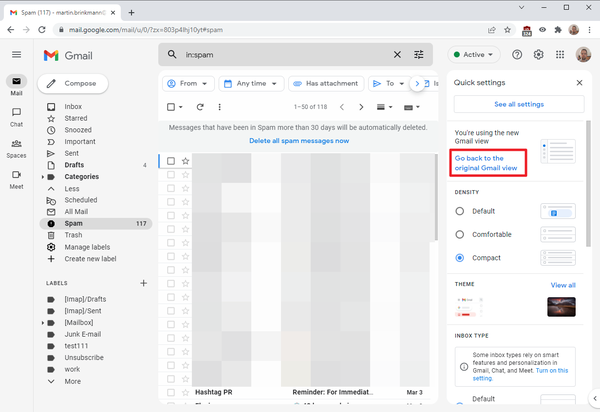Open the [Imap]/Drafts label
Screen dimensions: 600x412
pyautogui.click(x=85, y=299)
